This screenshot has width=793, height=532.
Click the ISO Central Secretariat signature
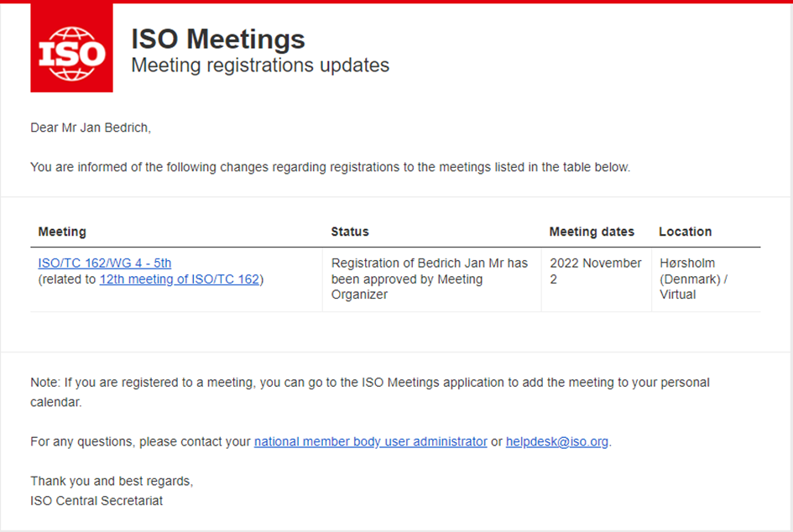coord(97,501)
